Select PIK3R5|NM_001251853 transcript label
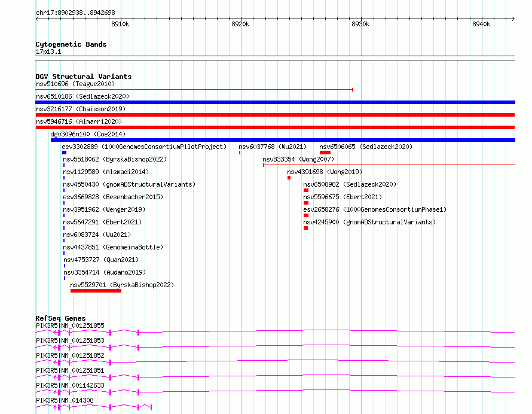The width and height of the screenshot is (532, 414). point(70,340)
